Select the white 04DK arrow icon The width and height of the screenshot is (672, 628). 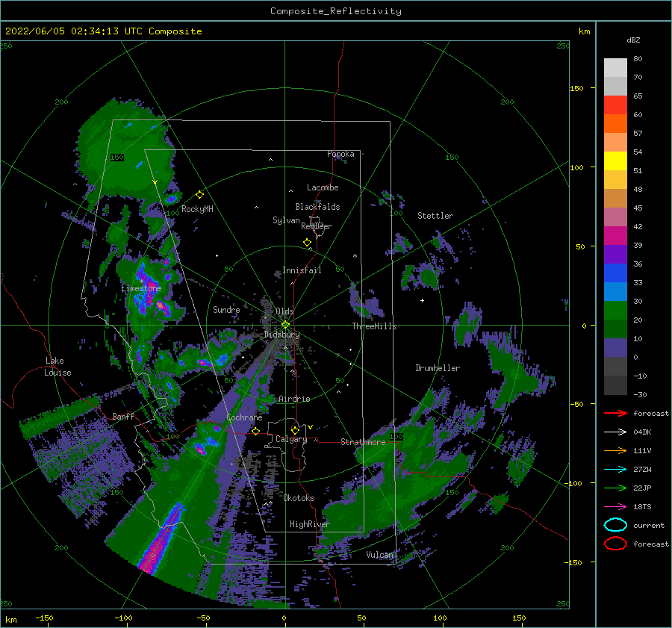point(615,432)
